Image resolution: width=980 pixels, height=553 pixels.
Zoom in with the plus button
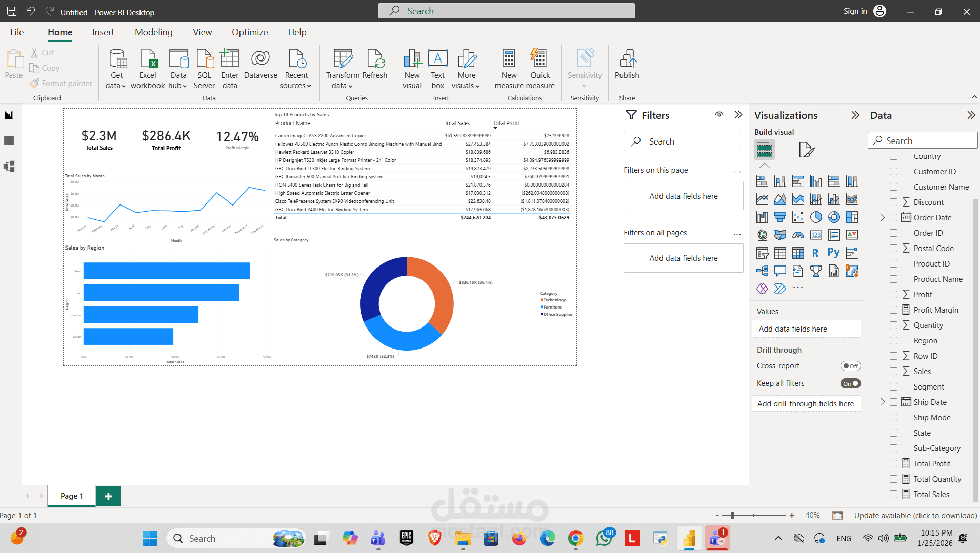coord(792,515)
